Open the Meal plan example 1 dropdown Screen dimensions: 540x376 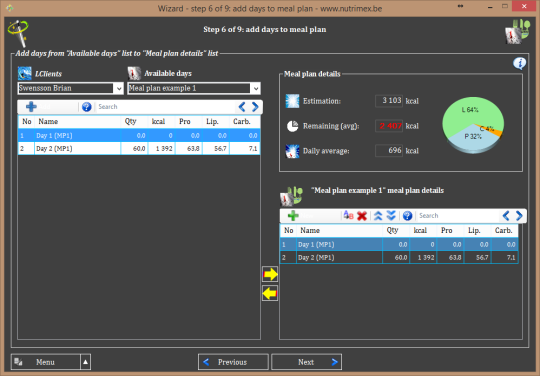click(x=256, y=88)
